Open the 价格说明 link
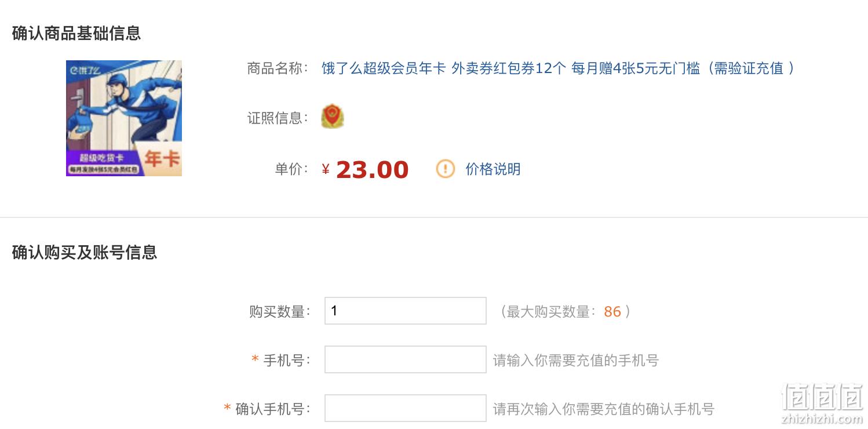This screenshot has width=868, height=429. coord(493,169)
